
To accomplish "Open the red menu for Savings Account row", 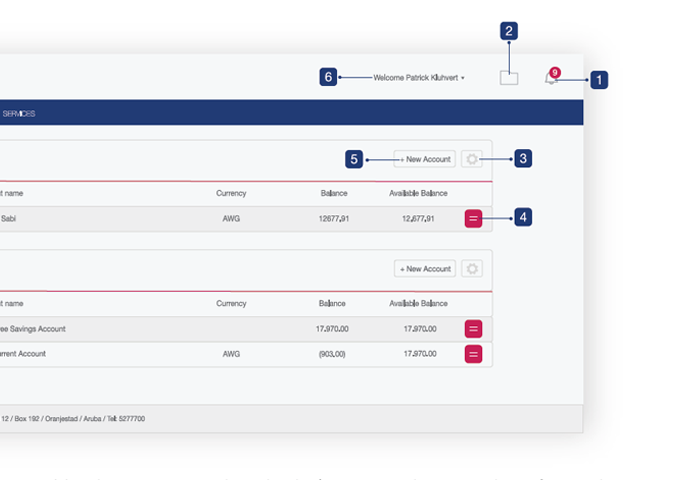I will [473, 328].
